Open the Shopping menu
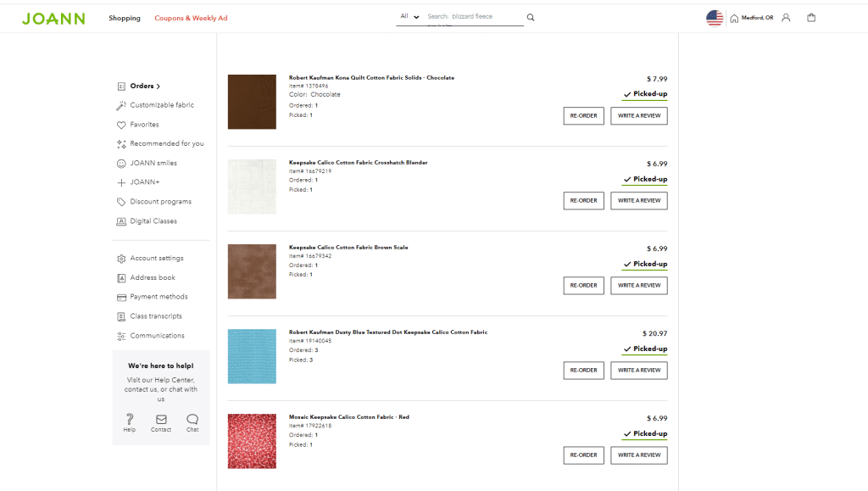 [x=125, y=18]
